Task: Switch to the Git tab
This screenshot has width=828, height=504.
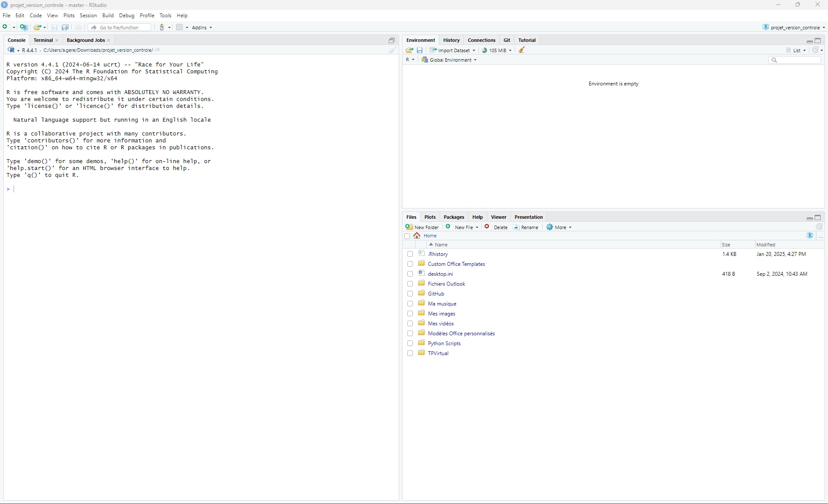Action: pyautogui.click(x=507, y=40)
